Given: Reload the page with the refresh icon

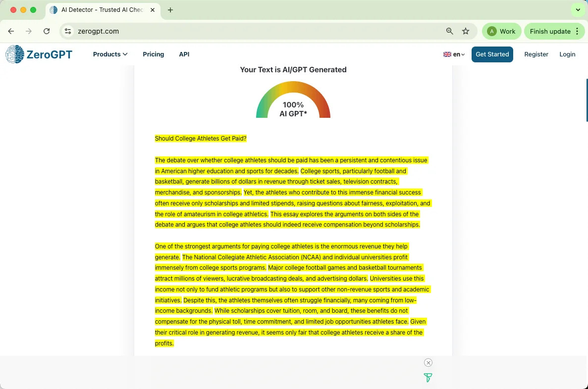Looking at the screenshot, I should coord(47,31).
